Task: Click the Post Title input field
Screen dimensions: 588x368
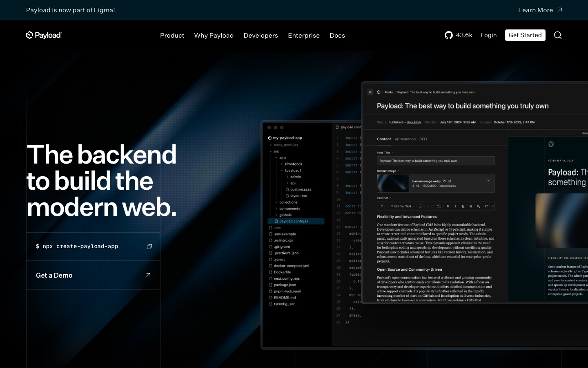Action: pos(436,161)
